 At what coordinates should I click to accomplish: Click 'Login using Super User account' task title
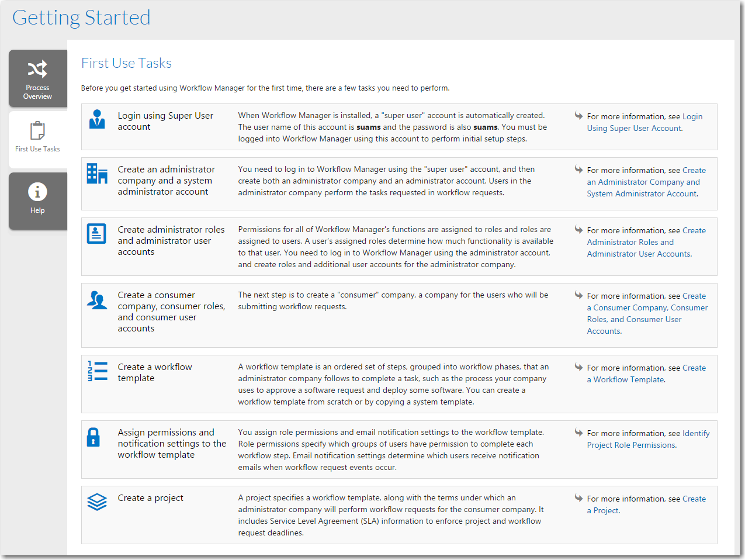click(x=165, y=121)
